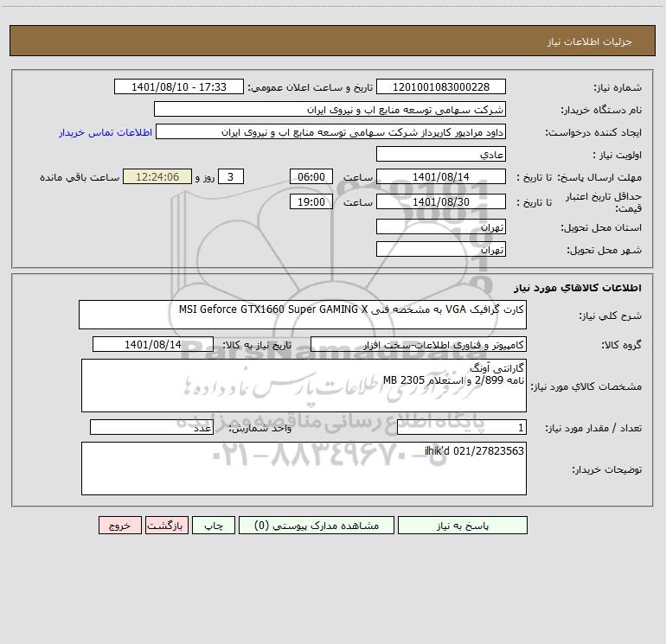
Task: Click the unit of measure field 'عدد'
Action: 151,427
